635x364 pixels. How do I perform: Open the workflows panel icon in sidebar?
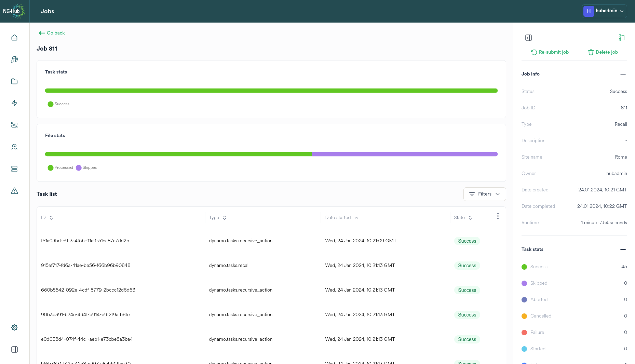click(x=14, y=125)
